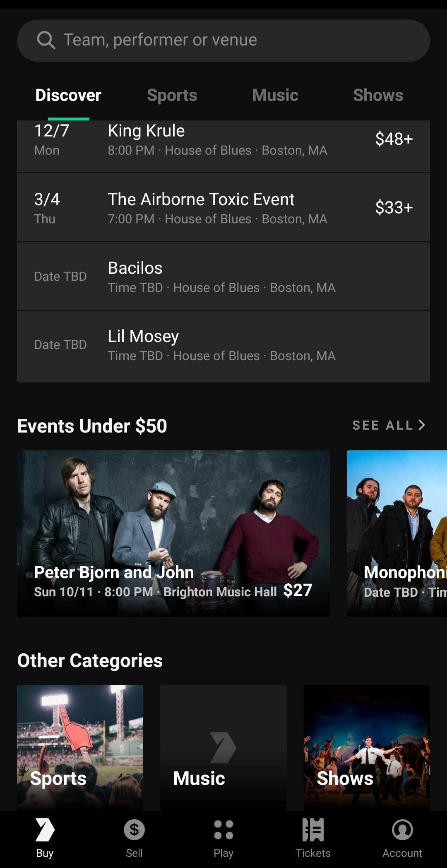This screenshot has height=868, width=447.
Task: Tap the See All chevron arrow
Action: 422,425
